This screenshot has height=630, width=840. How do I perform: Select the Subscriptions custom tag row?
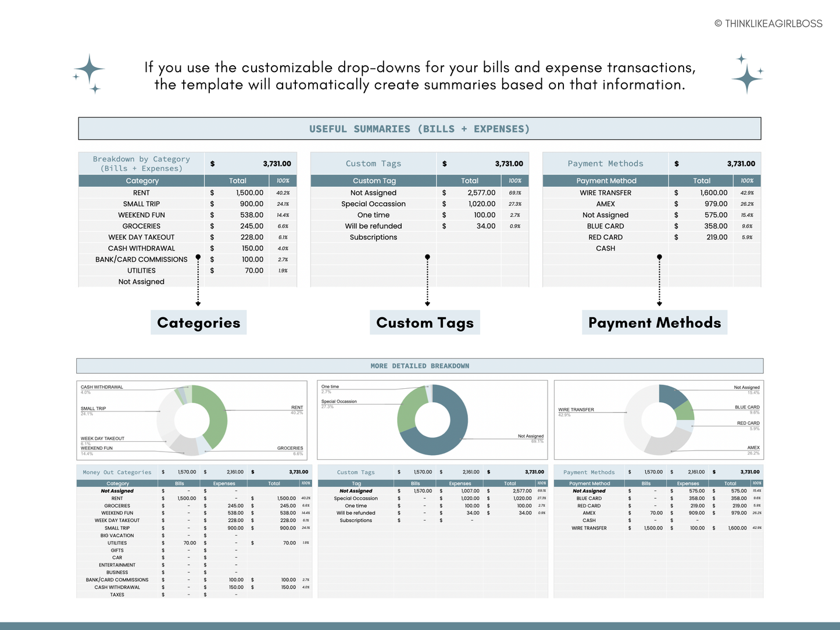(373, 237)
